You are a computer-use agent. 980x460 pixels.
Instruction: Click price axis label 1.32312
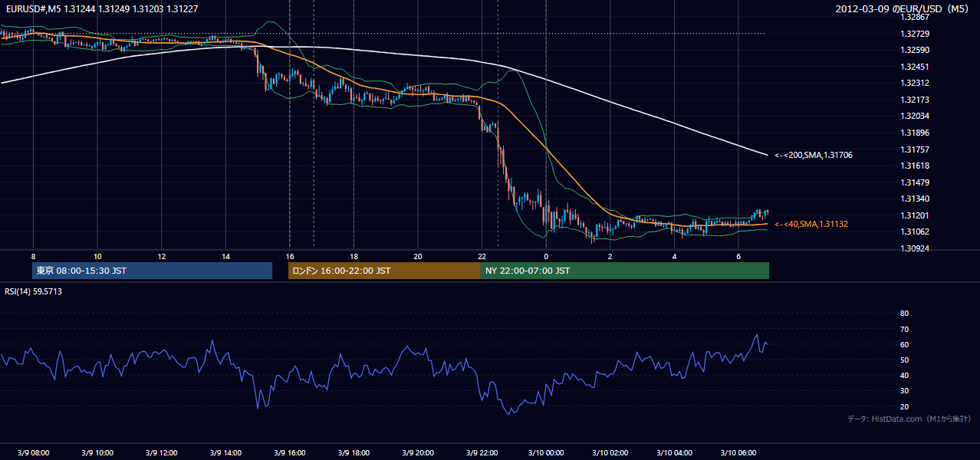point(915,83)
